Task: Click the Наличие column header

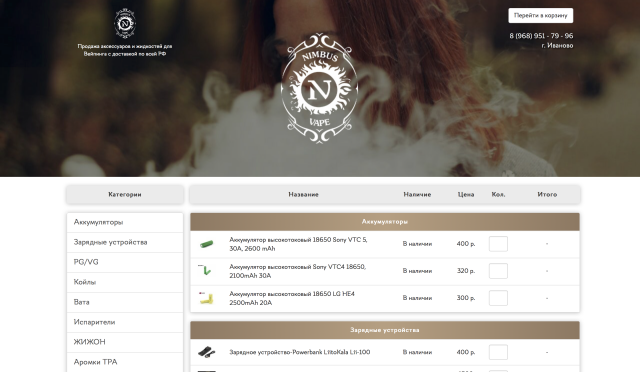Action: pos(417,194)
